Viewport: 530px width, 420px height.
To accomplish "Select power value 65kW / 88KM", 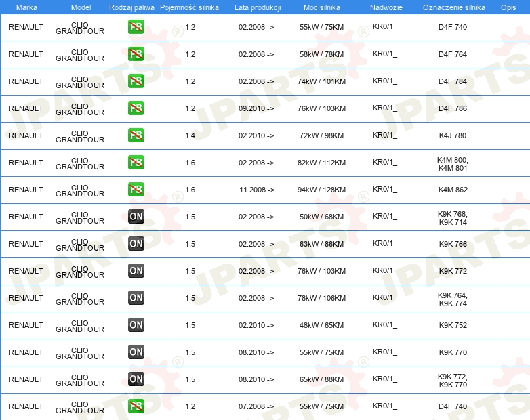I will coord(321,379).
